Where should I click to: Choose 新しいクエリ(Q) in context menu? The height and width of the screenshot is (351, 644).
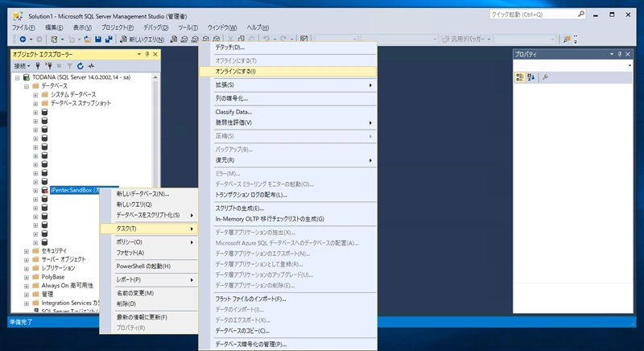point(149,204)
